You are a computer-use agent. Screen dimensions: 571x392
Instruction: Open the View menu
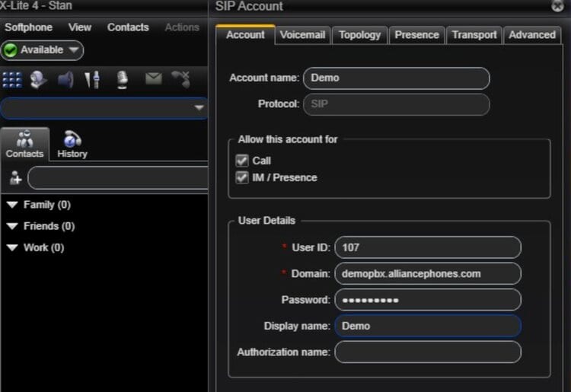80,27
